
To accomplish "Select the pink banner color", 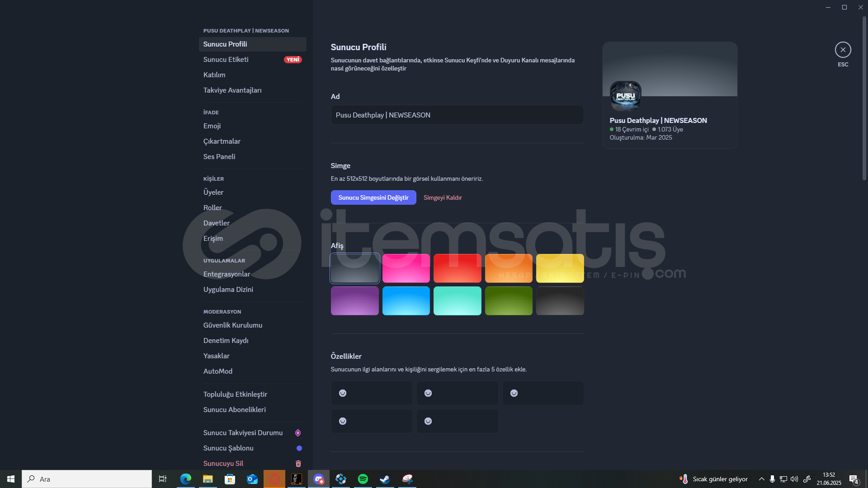I will [x=406, y=268].
